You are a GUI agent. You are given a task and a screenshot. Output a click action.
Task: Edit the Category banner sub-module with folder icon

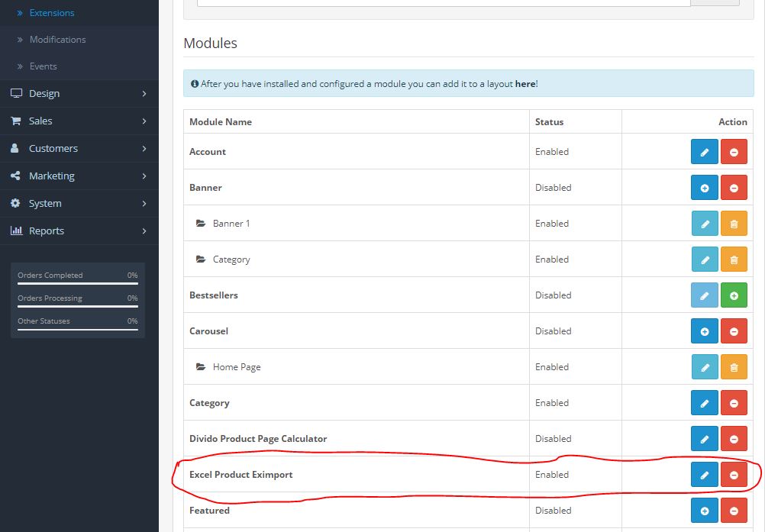pos(704,260)
